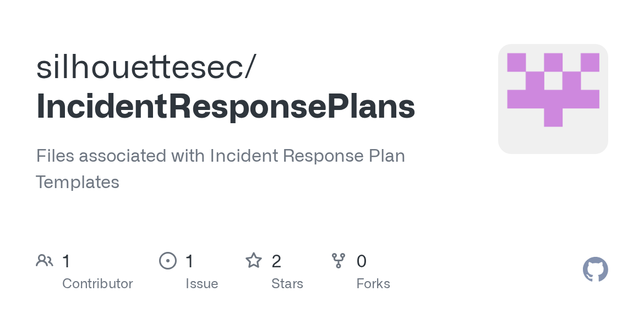The height and width of the screenshot is (330, 644).
Task: Click the star count number 2
Action: pyautogui.click(x=276, y=261)
